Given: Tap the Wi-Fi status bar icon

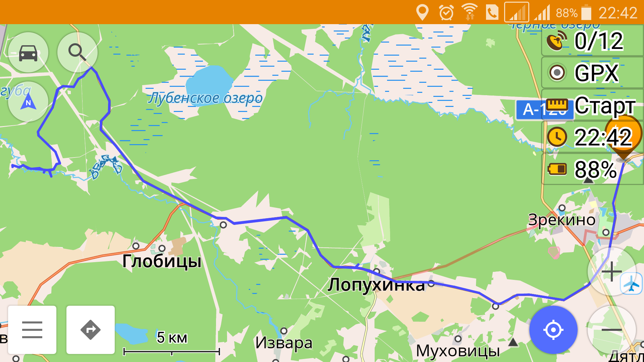Looking at the screenshot, I should (x=469, y=12).
